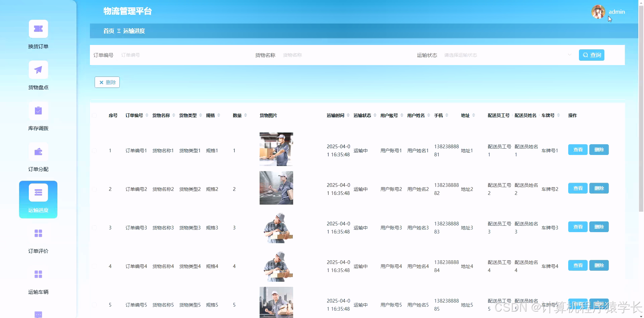Click the 物流管理平台 title
The image size is (644, 318).
pos(127,11)
